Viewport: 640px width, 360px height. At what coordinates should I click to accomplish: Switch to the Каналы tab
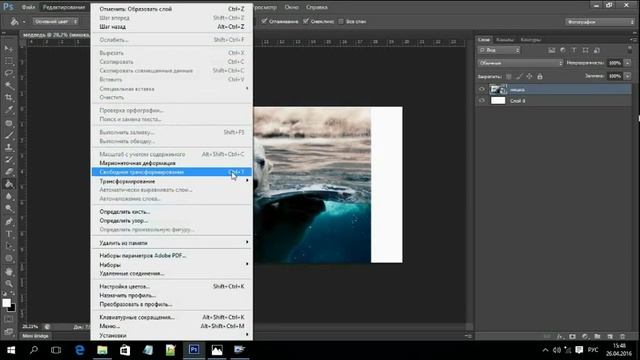click(505, 40)
